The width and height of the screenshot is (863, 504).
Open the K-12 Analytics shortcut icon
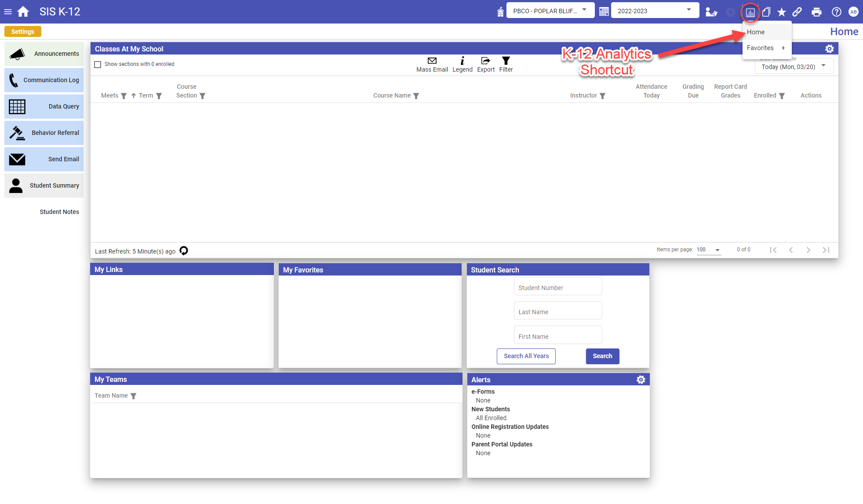(750, 12)
